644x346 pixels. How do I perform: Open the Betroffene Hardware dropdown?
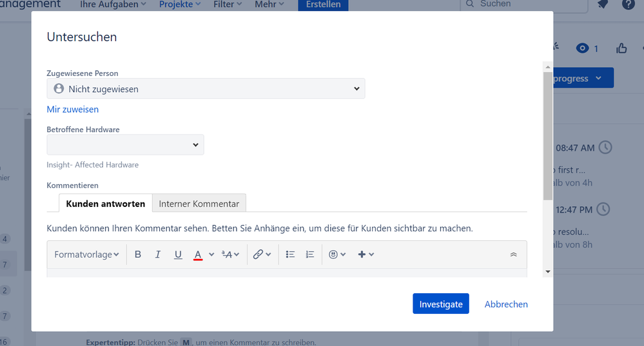coord(125,144)
